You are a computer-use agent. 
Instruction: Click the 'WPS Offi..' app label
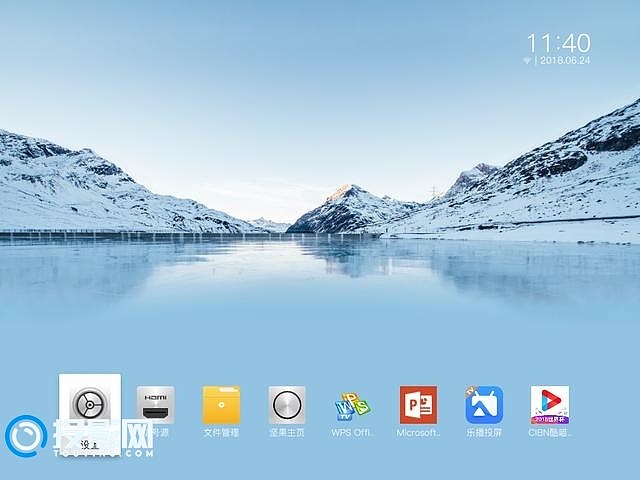click(x=353, y=433)
